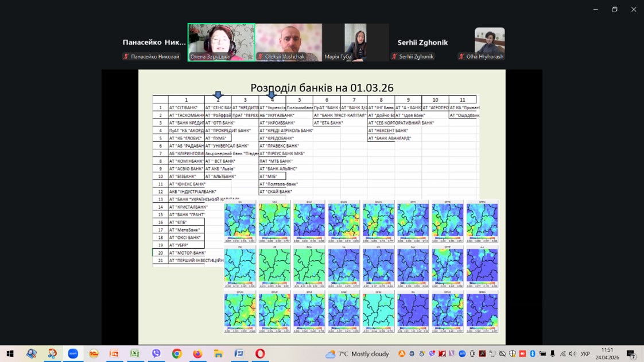Select Olha Hryhorash's video thumbnail
Viewport: 644px width, 362px height.
pyautogui.click(x=489, y=40)
